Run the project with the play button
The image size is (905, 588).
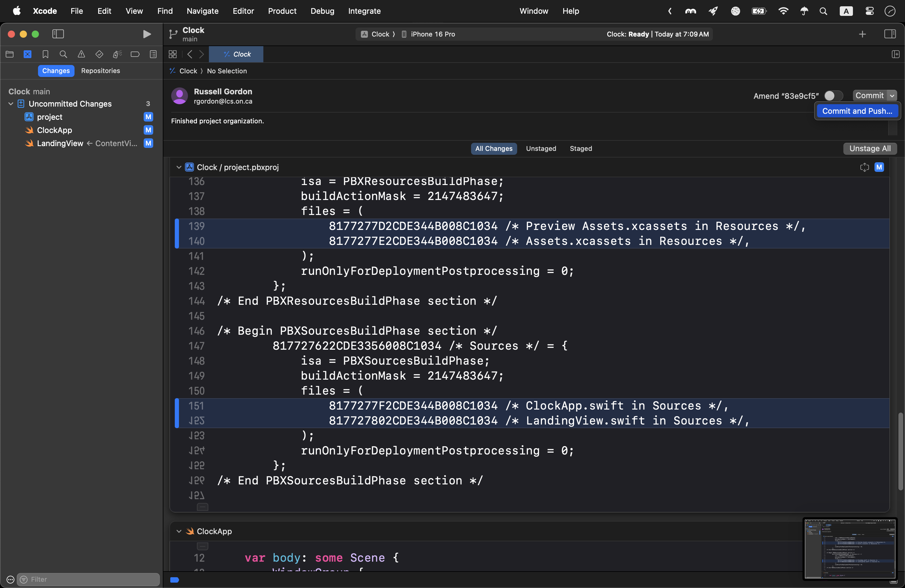147,34
